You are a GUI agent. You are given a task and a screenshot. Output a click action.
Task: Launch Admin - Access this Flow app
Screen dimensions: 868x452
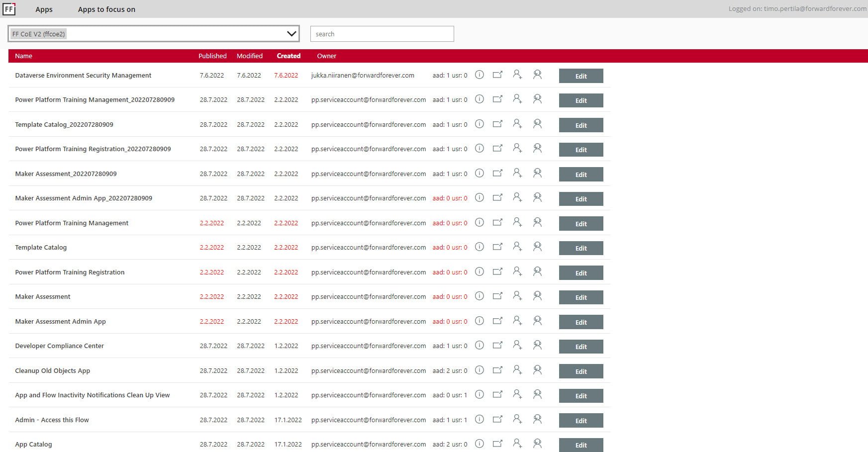click(497, 419)
